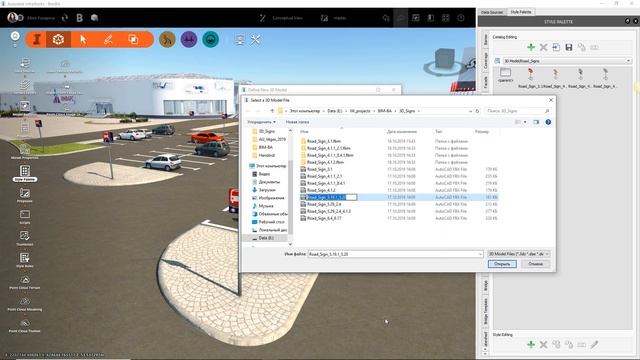Click the Отмена button

[x=536, y=264]
